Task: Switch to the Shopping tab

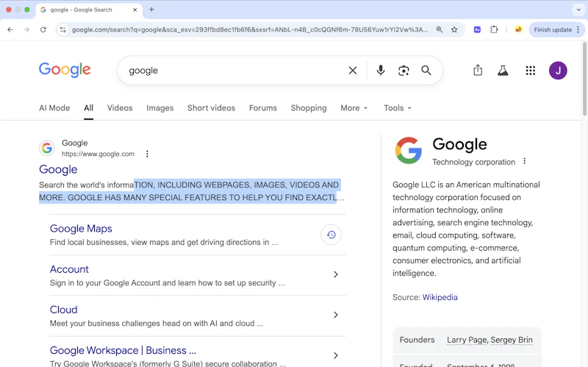Action: point(309,107)
